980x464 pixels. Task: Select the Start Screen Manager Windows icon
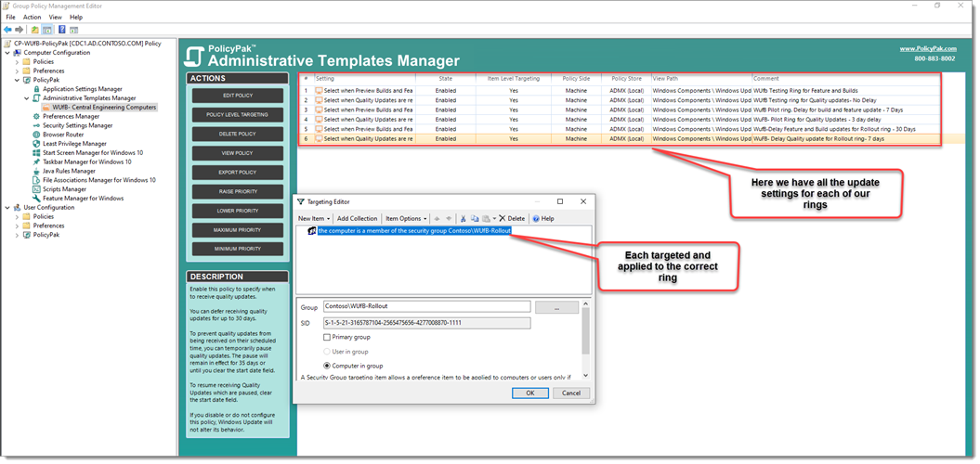click(37, 152)
